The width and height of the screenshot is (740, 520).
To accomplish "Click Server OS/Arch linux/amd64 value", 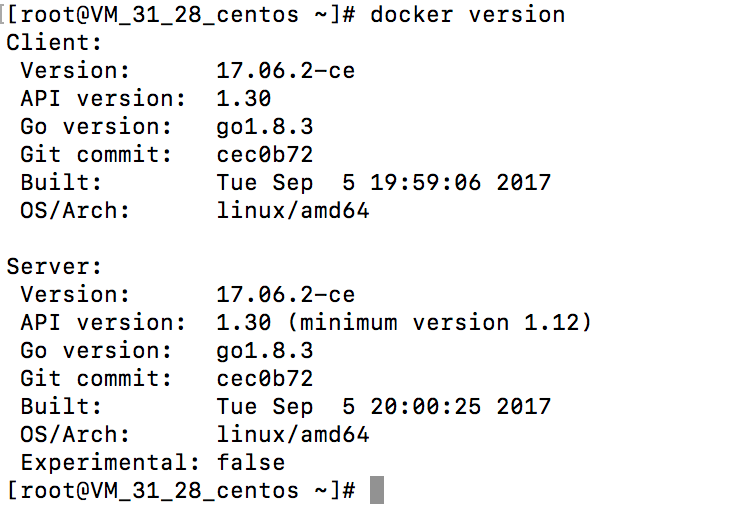I will (293, 435).
